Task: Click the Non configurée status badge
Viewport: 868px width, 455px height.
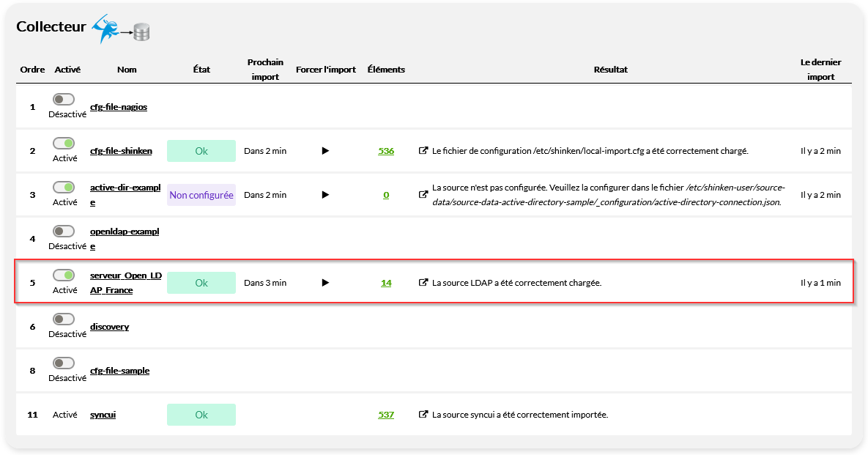Action: (201, 195)
